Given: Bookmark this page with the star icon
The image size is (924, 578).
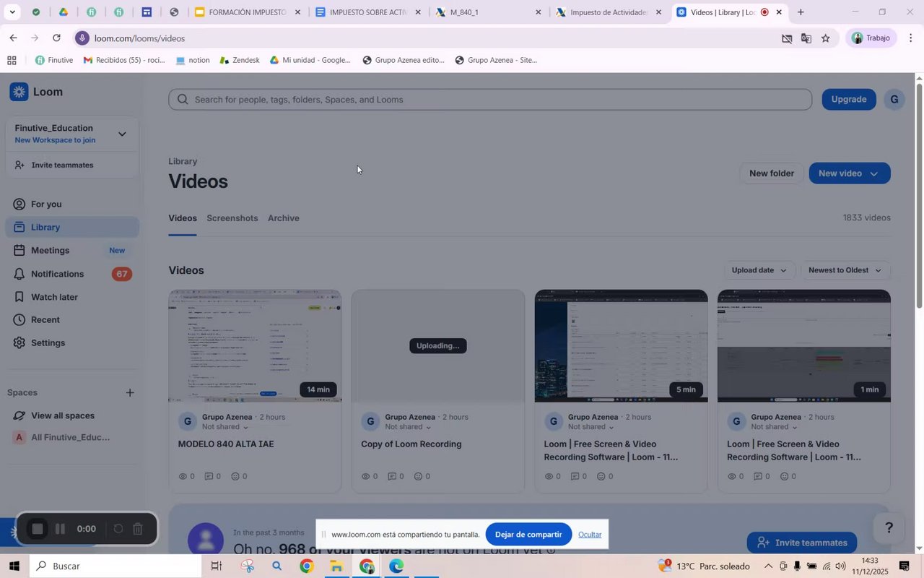Looking at the screenshot, I should (825, 38).
